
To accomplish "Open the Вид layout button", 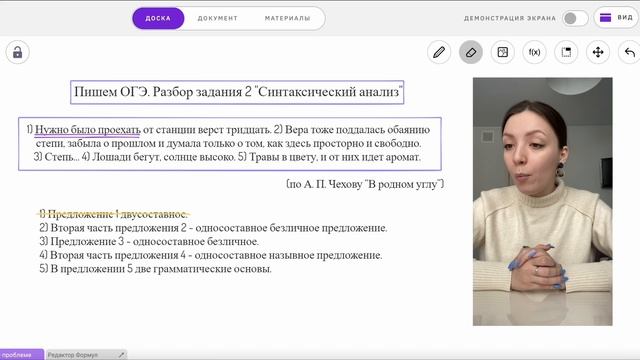I will pos(616,18).
